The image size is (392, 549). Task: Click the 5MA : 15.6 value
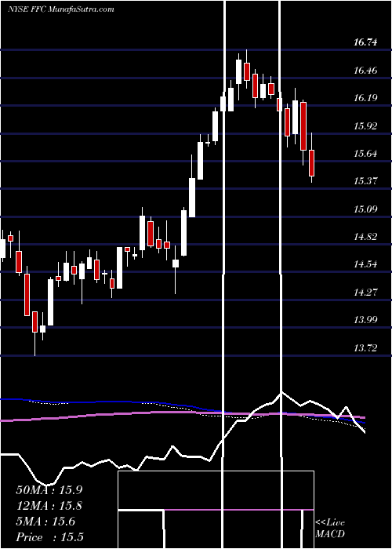(45, 522)
